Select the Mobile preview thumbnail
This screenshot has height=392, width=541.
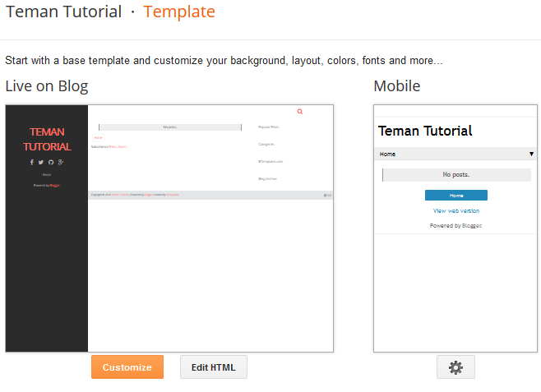455,228
